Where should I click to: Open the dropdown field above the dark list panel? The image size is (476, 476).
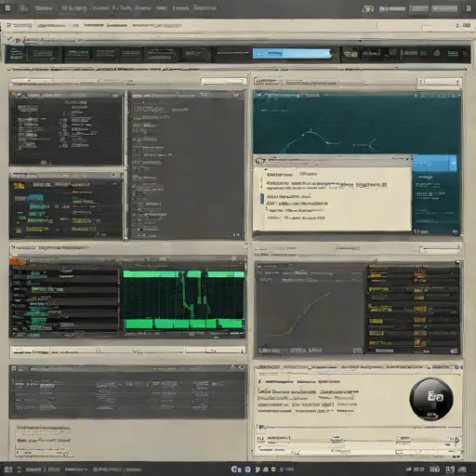[x=223, y=81]
